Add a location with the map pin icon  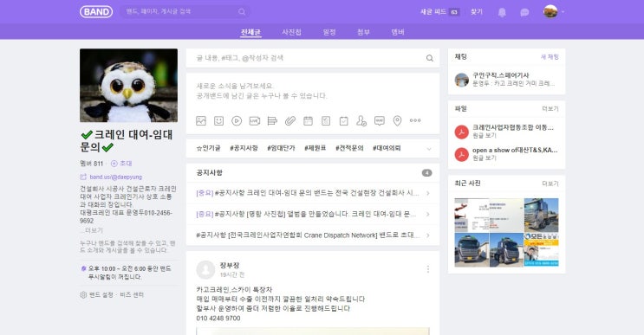[x=397, y=120]
